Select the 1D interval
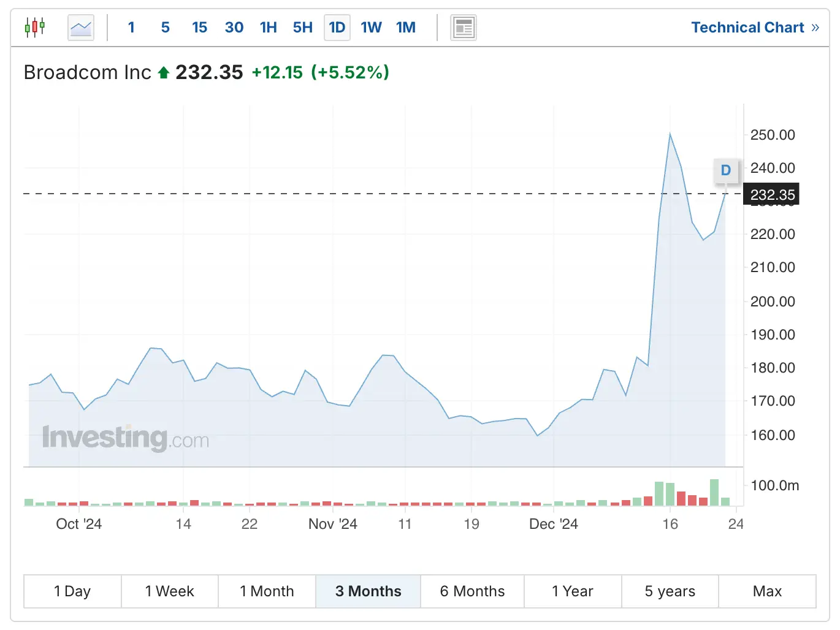Screen dimensions: 840x630 [x=337, y=28]
